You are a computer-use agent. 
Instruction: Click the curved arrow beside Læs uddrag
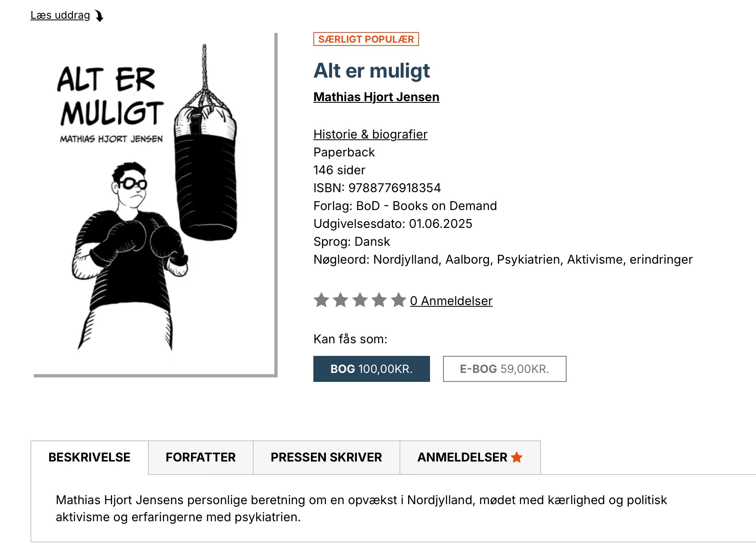(99, 16)
